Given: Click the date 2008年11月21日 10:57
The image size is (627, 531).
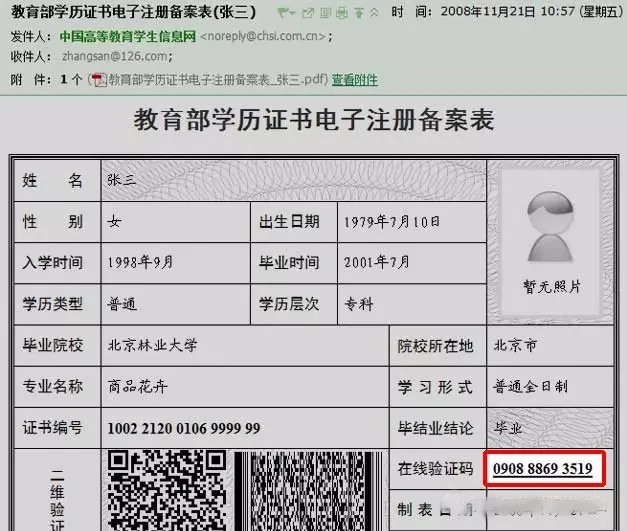Looking at the screenshot, I should tap(508, 12).
